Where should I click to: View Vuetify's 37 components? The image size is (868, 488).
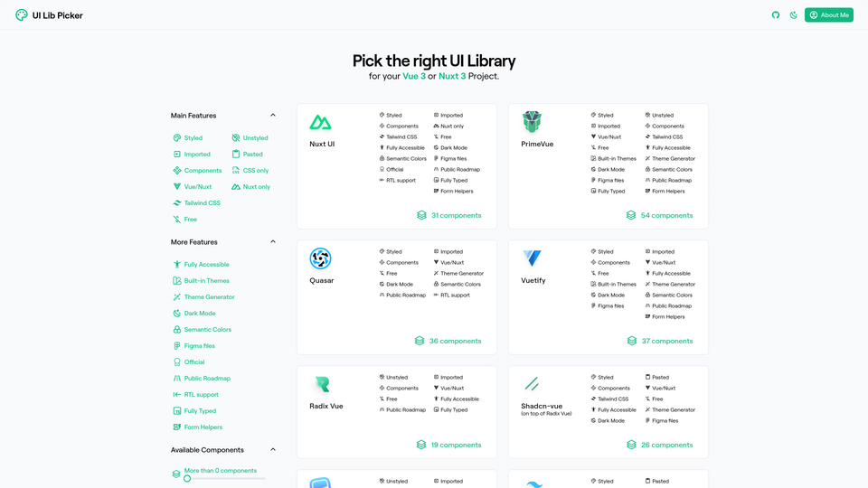coord(660,341)
